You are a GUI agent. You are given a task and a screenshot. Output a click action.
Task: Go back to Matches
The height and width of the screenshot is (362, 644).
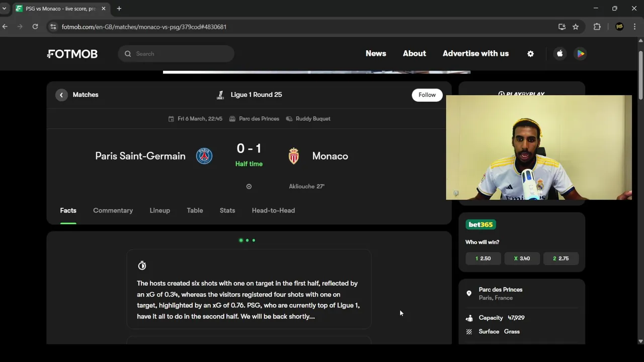(x=86, y=95)
